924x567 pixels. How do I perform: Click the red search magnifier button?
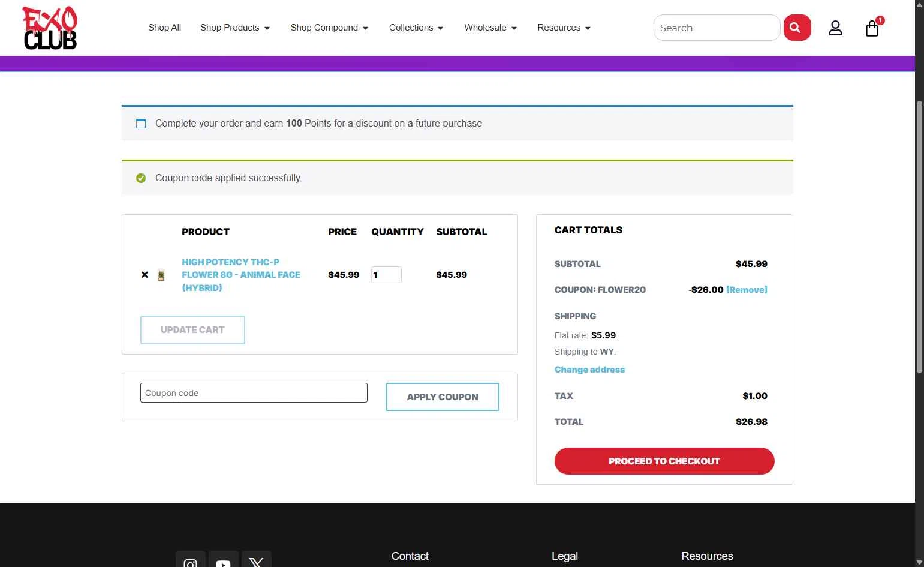point(797,28)
